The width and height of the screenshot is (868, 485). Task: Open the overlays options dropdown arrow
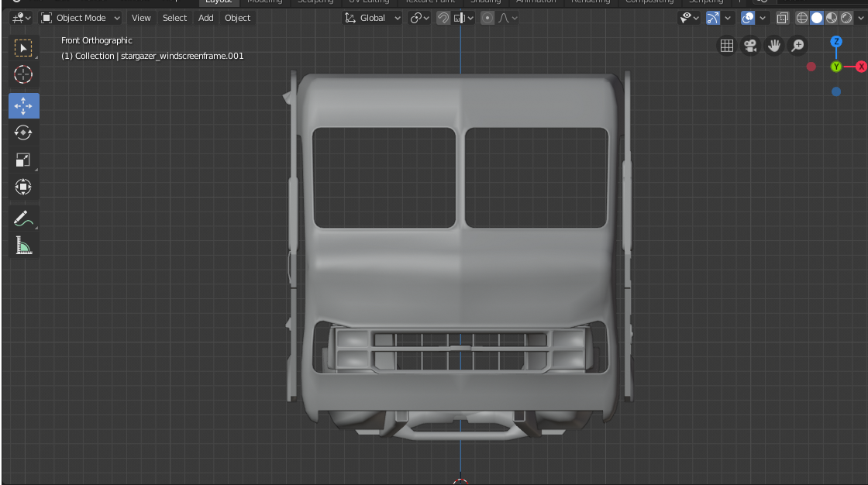coord(763,18)
